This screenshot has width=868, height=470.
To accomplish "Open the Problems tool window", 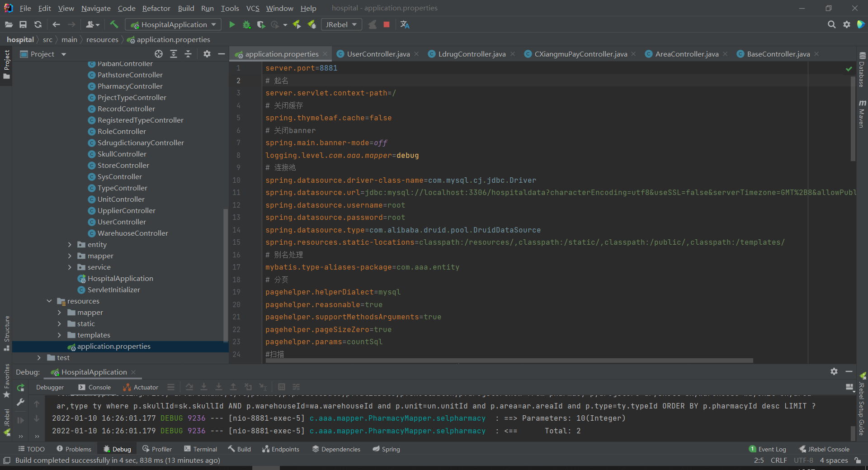I will click(x=74, y=449).
